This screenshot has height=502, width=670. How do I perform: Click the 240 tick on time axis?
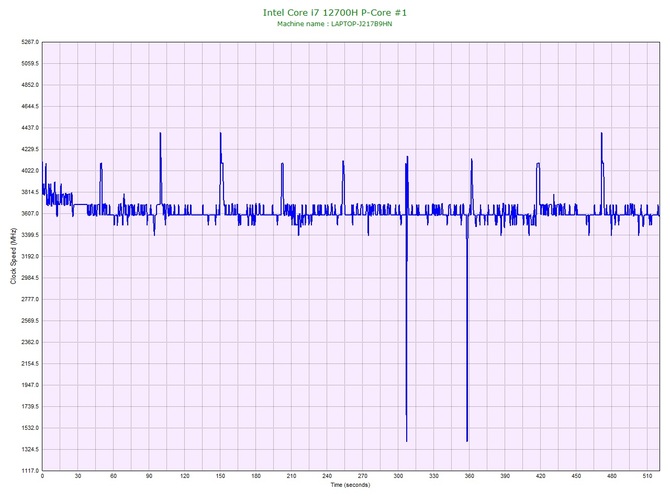(x=327, y=476)
